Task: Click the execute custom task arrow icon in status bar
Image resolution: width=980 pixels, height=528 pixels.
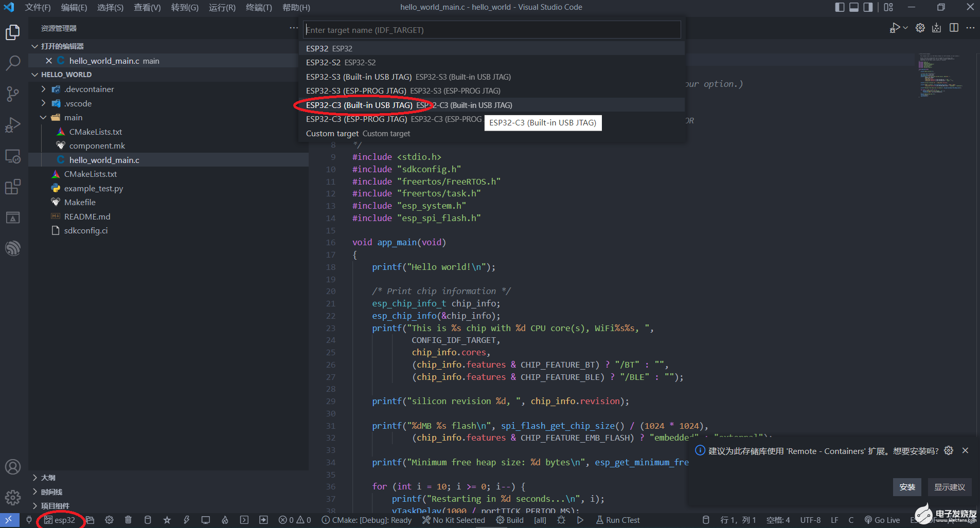Action: point(263,520)
